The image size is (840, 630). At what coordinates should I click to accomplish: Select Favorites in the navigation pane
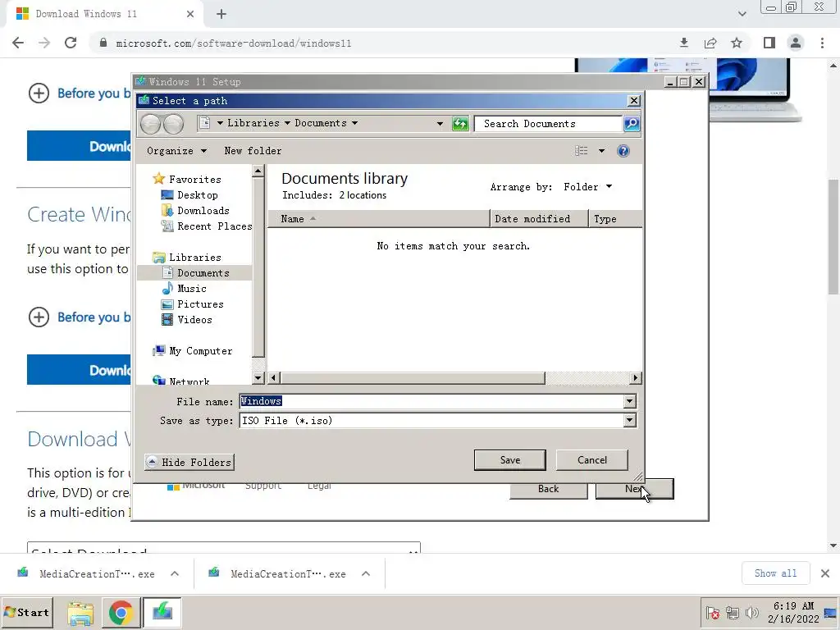pyautogui.click(x=195, y=180)
